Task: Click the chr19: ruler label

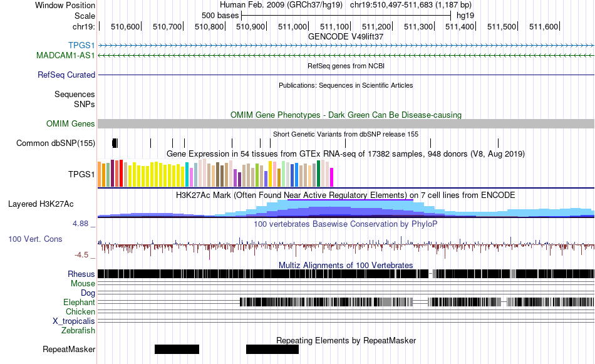Action: (x=83, y=26)
